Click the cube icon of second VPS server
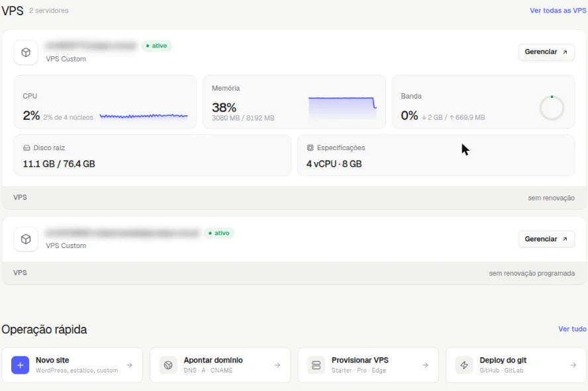 pyautogui.click(x=26, y=239)
